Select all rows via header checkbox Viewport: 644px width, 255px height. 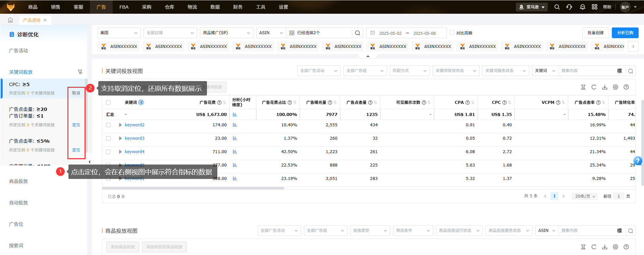point(108,103)
